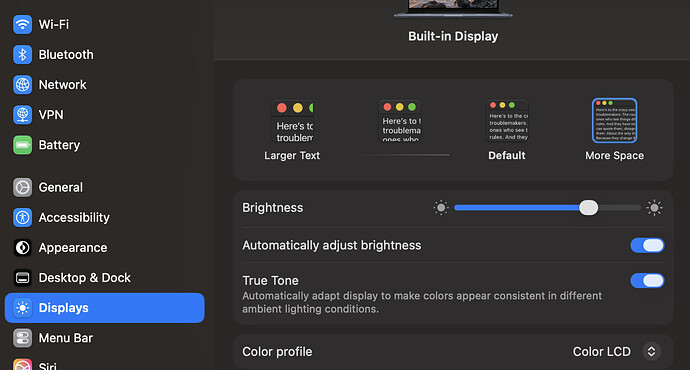690x370 pixels.
Task: Toggle Automatically adjust brightness switch
Action: coord(647,245)
